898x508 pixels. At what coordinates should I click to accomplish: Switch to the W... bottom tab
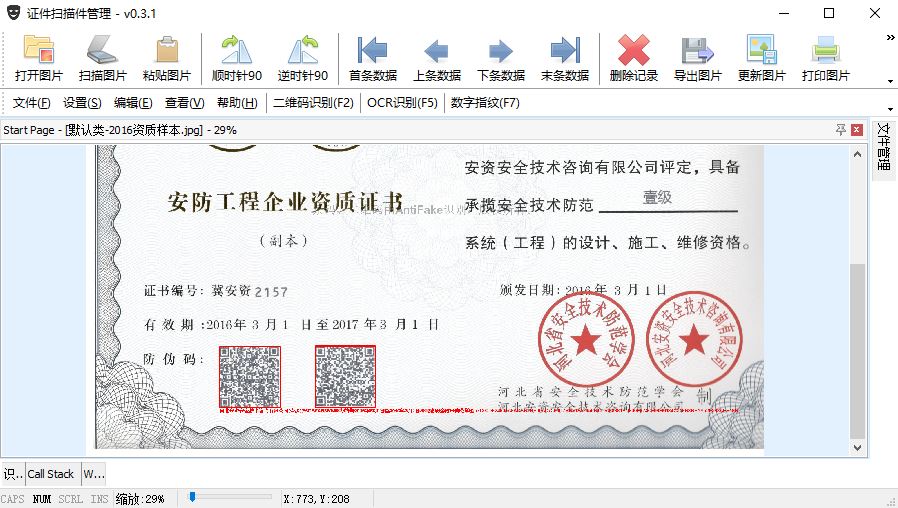[94, 474]
